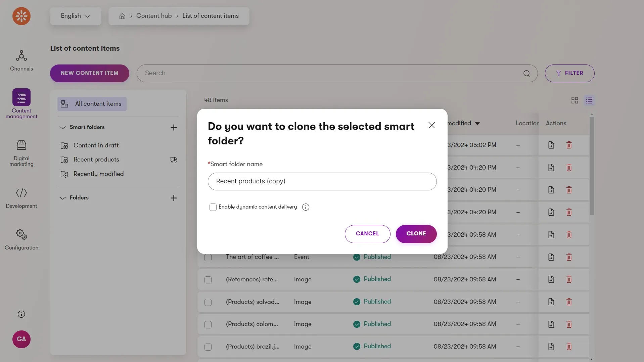
Task: Open the GA user avatar menu
Action: pos(21,339)
